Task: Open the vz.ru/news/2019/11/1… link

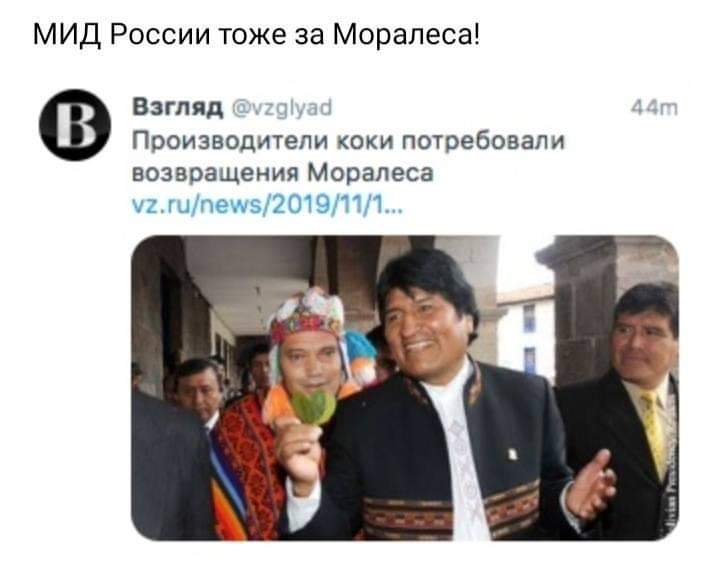Action: pyautogui.click(x=267, y=205)
